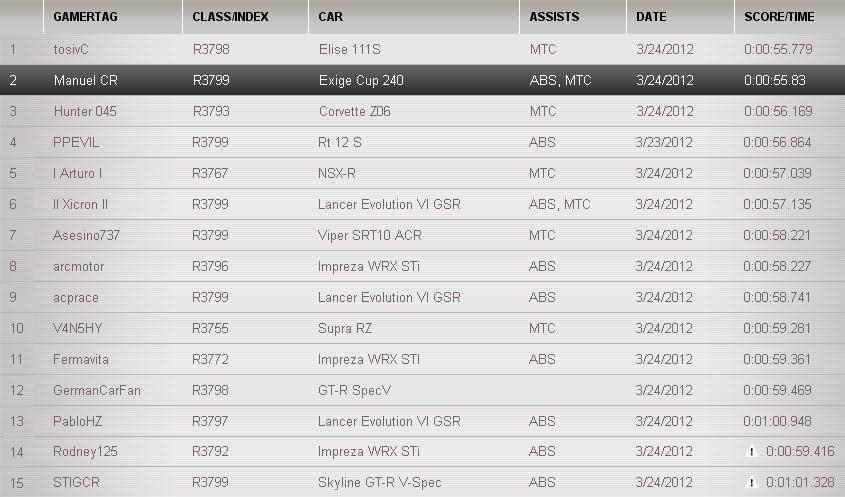Select arcmotor leaderboard entry

pos(79,266)
